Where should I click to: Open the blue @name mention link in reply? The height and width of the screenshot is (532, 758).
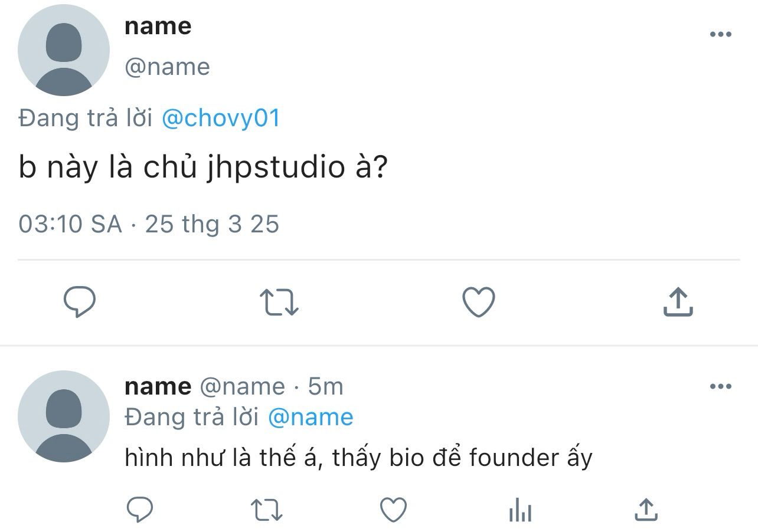point(311,417)
